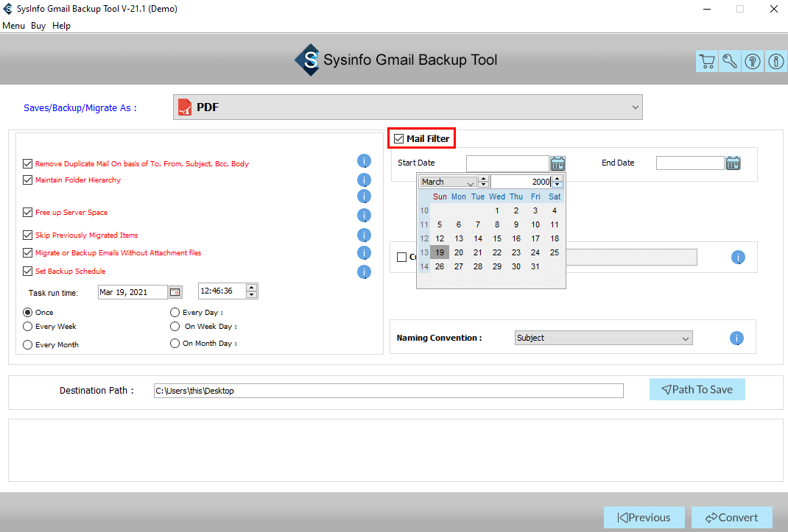The image size is (788, 532).
Task: Toggle Skip Previously Migrated Items checkbox
Action: click(x=28, y=235)
